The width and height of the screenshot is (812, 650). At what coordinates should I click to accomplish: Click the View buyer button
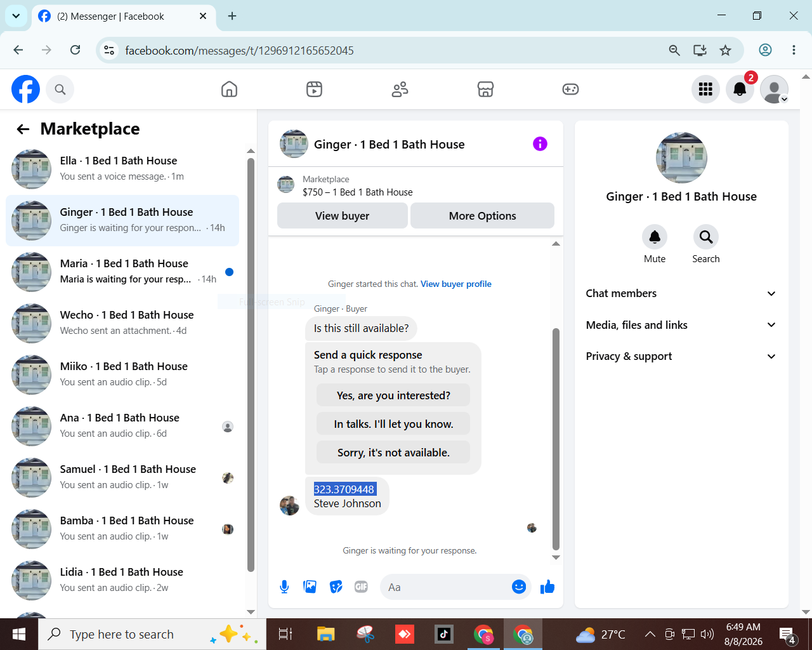click(x=343, y=216)
